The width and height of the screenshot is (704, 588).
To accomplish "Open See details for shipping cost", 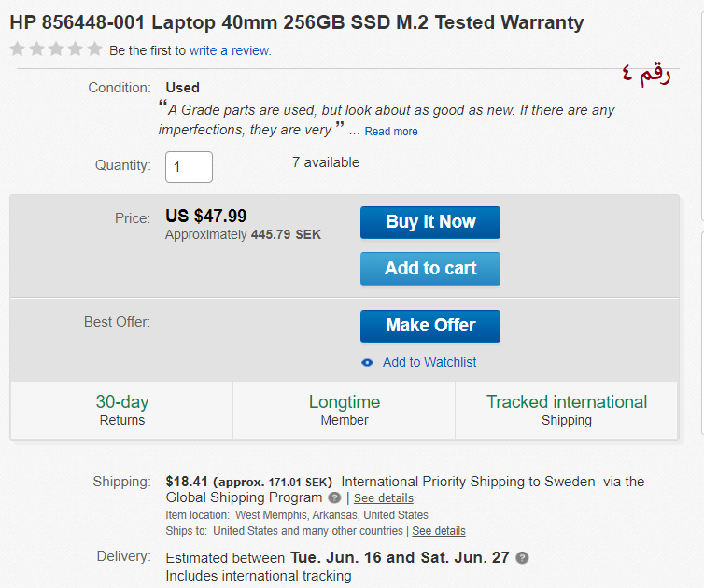I will [384, 498].
